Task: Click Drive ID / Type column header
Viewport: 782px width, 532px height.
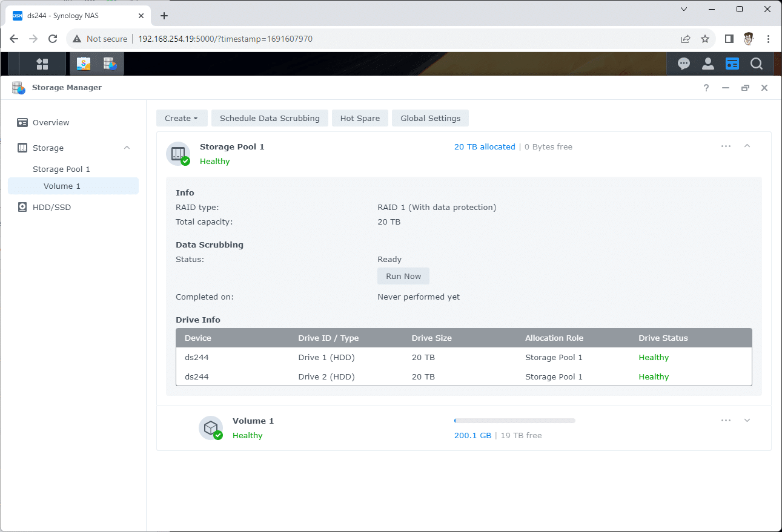Action: tap(328, 338)
